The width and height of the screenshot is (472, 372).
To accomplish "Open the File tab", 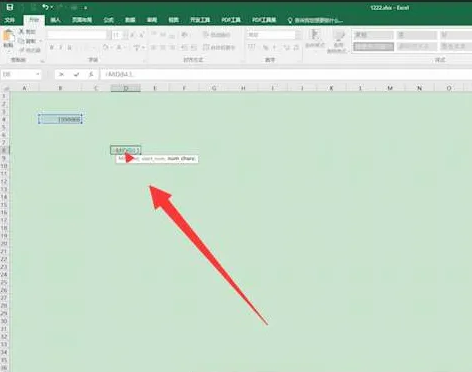I will pos(10,20).
